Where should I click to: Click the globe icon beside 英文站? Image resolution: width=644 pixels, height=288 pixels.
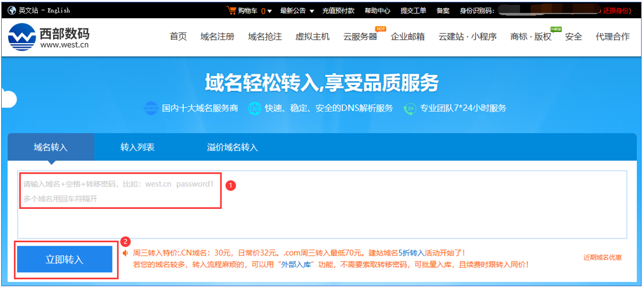[12, 10]
